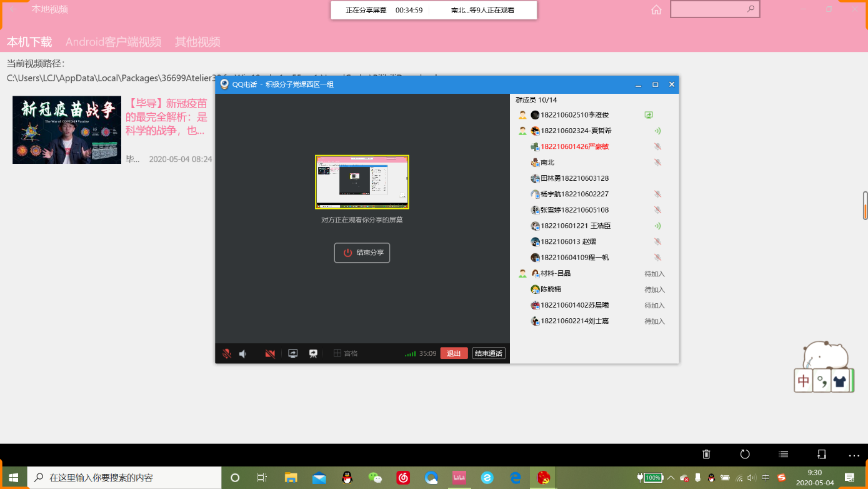
Task: Expand hidden system tray icons chevron
Action: (x=671, y=478)
